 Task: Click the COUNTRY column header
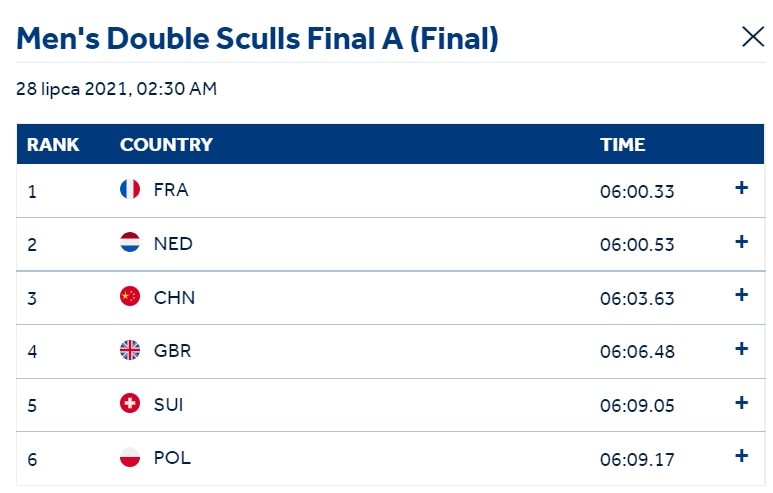(x=166, y=144)
